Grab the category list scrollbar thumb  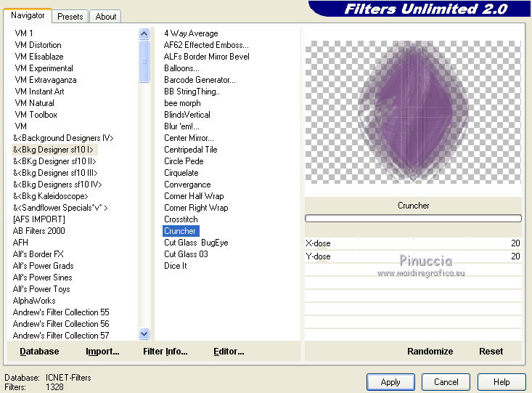coord(144,61)
